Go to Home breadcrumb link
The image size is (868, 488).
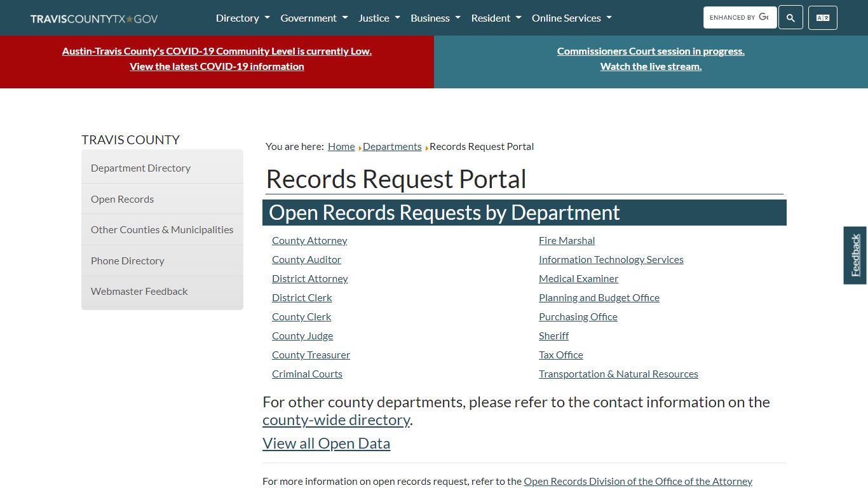tap(341, 146)
